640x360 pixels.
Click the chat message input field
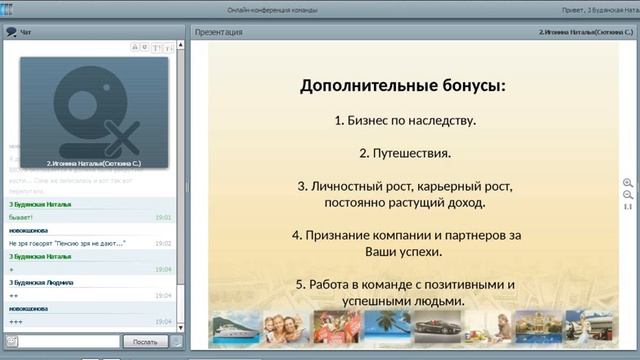69,341
